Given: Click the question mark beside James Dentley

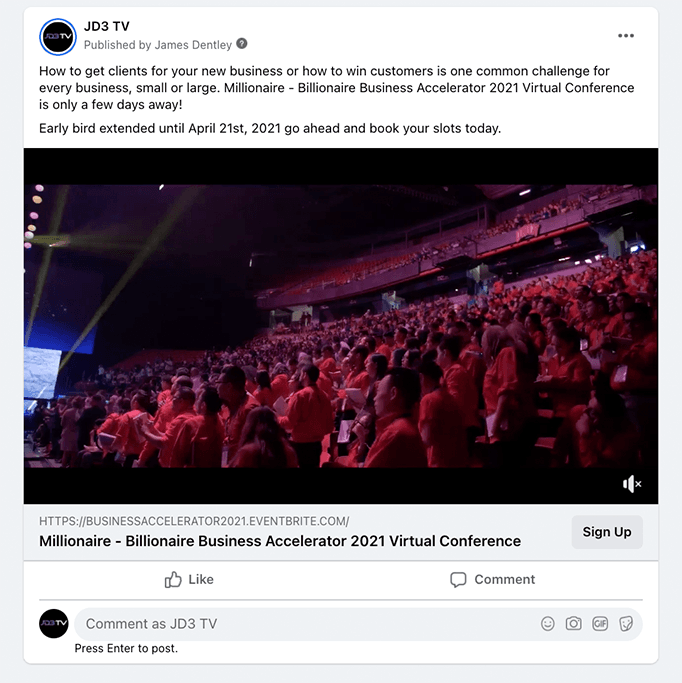Looking at the screenshot, I should click(242, 44).
